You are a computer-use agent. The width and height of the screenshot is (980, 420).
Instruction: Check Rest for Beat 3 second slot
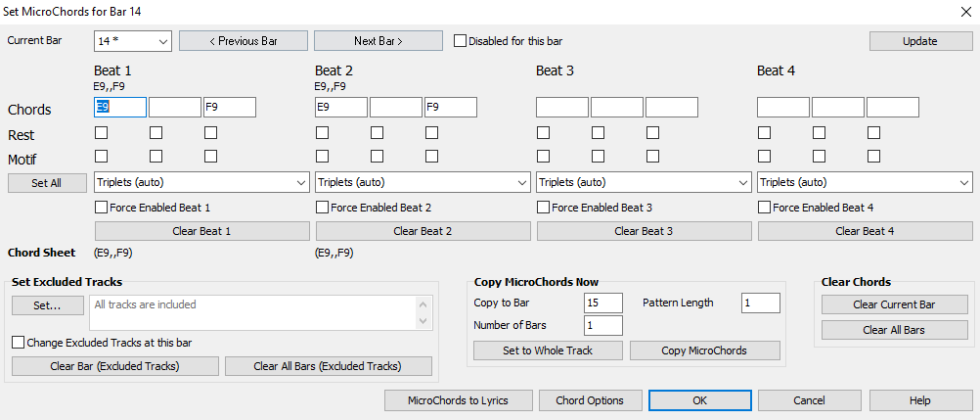pos(599,133)
